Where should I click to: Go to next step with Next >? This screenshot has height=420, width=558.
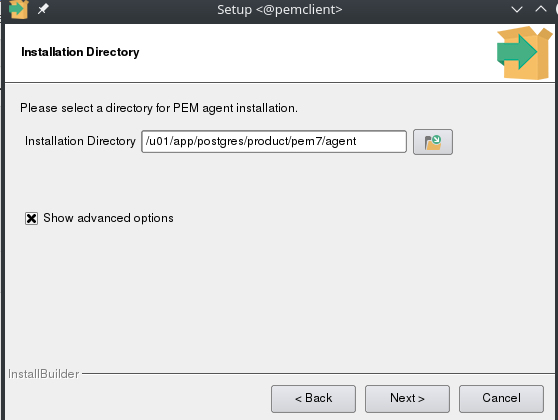point(407,399)
